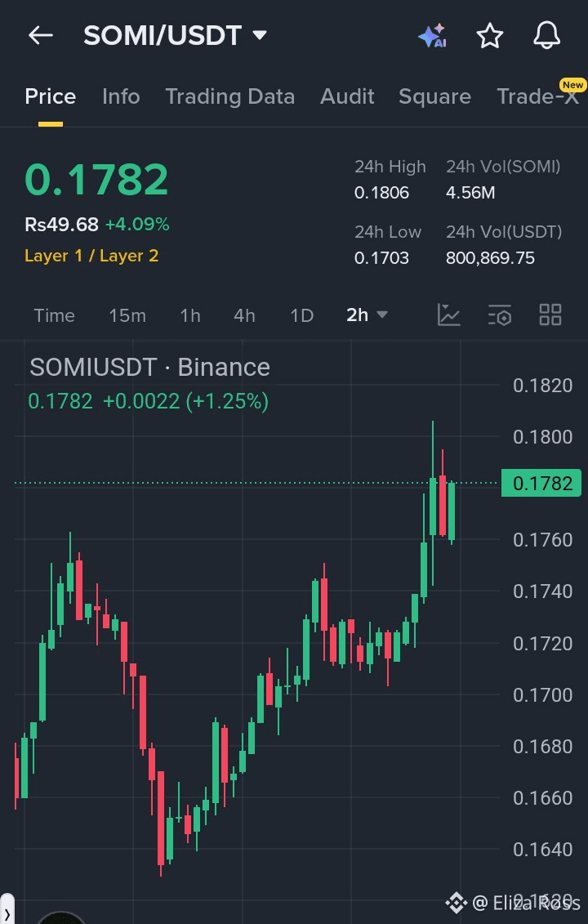The height and width of the screenshot is (924, 588).
Task: Switch to the Price tab
Action: pyautogui.click(x=50, y=96)
